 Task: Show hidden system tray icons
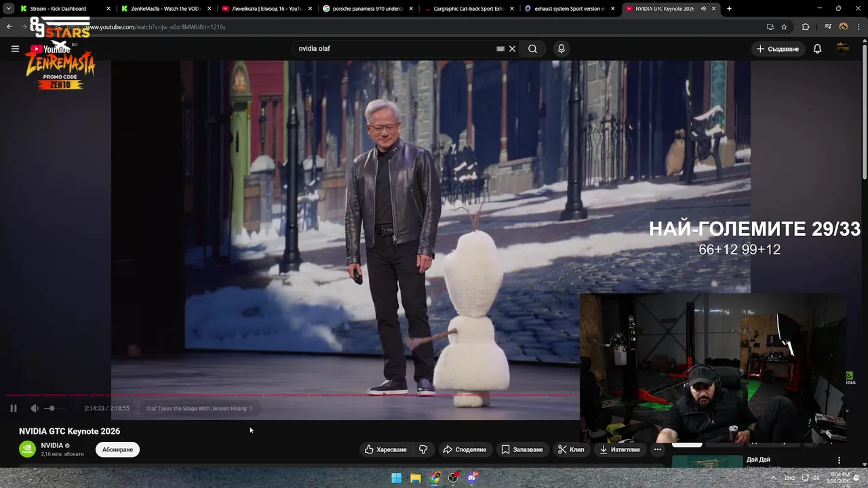(774, 478)
